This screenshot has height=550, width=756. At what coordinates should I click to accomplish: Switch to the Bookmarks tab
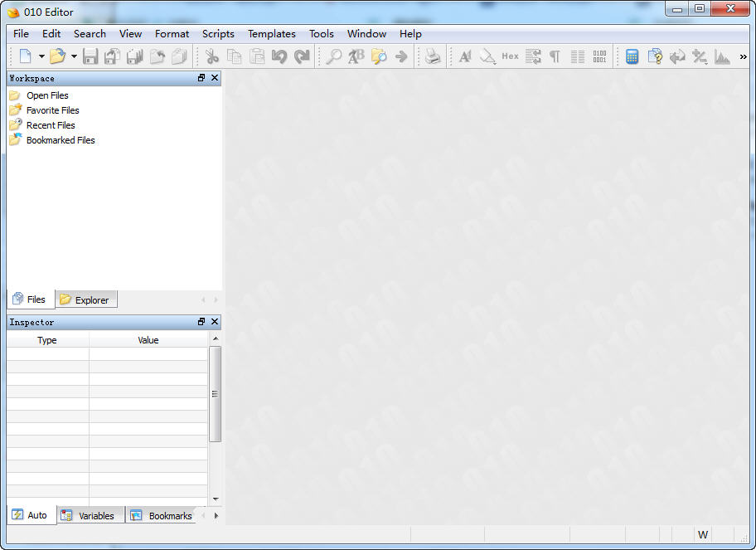click(x=162, y=515)
